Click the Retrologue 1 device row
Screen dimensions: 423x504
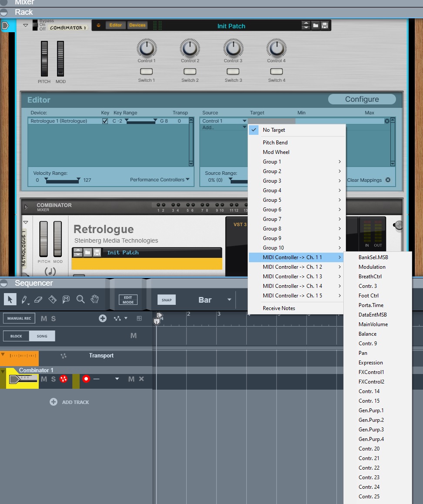tap(108, 121)
